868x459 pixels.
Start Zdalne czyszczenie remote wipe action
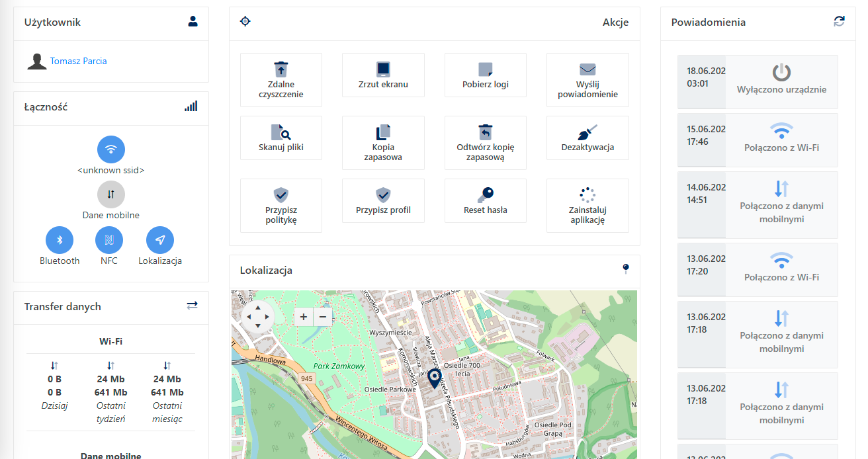click(x=281, y=80)
